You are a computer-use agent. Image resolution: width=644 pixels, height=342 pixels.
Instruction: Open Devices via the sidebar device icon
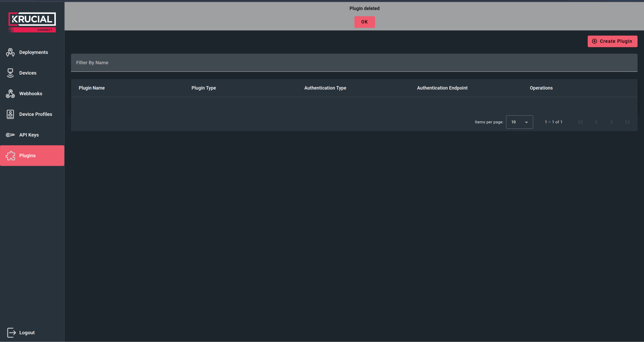tap(10, 73)
